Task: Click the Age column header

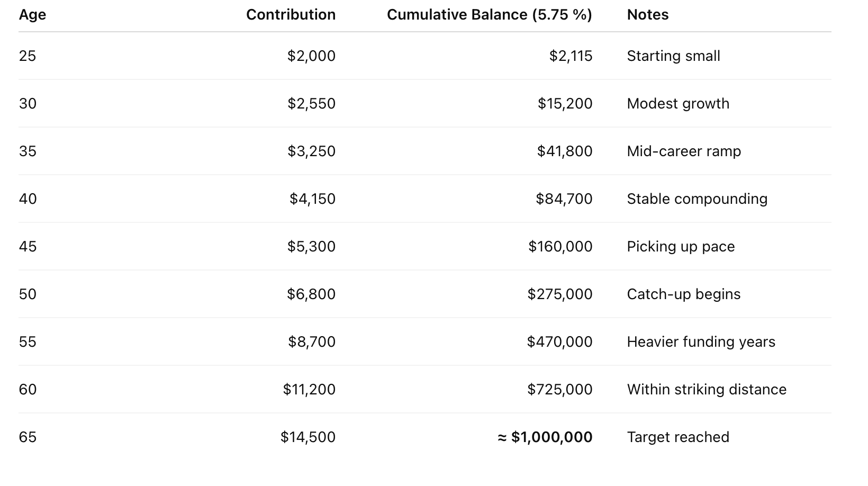Action: [x=32, y=15]
